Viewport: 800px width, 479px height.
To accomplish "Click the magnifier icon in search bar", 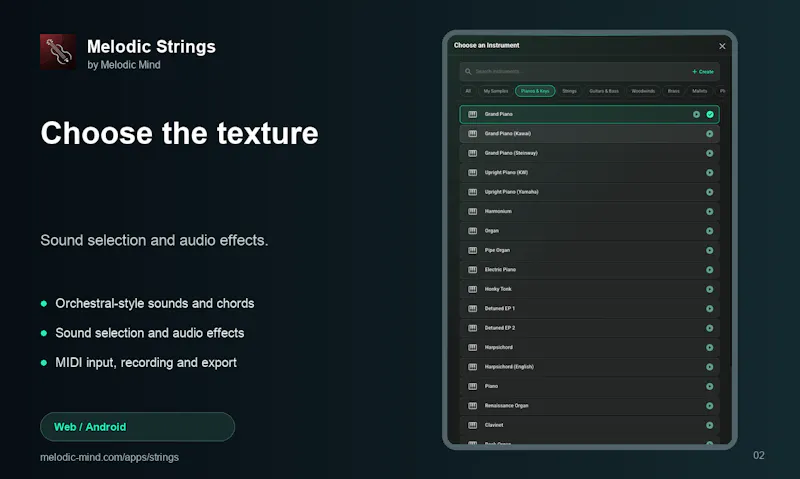I will (468, 71).
